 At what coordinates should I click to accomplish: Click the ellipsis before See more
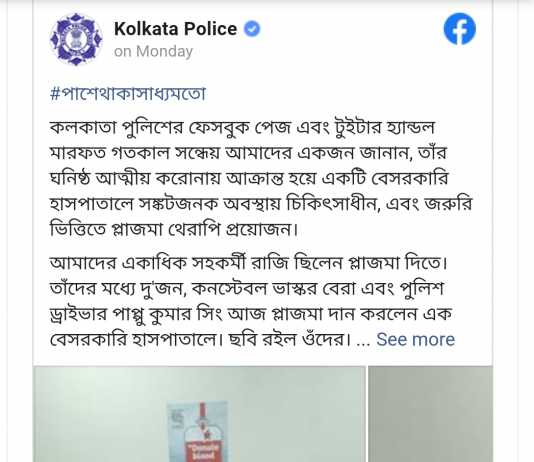(x=363, y=341)
